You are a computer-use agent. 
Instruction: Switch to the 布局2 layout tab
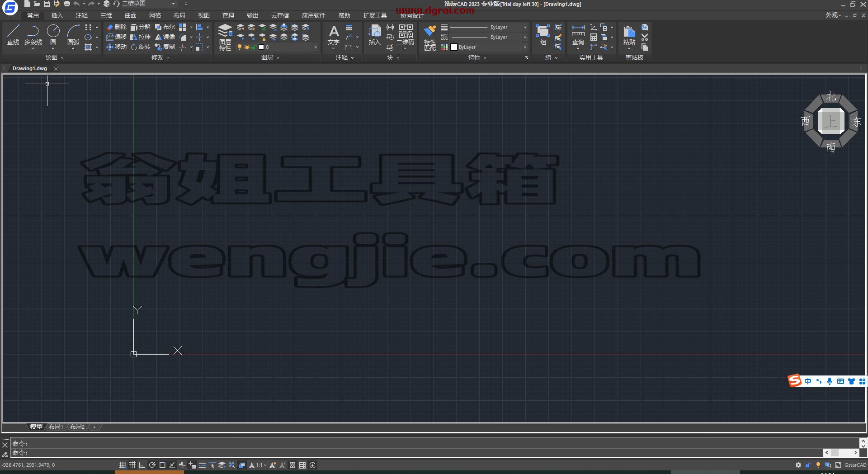[77, 427]
